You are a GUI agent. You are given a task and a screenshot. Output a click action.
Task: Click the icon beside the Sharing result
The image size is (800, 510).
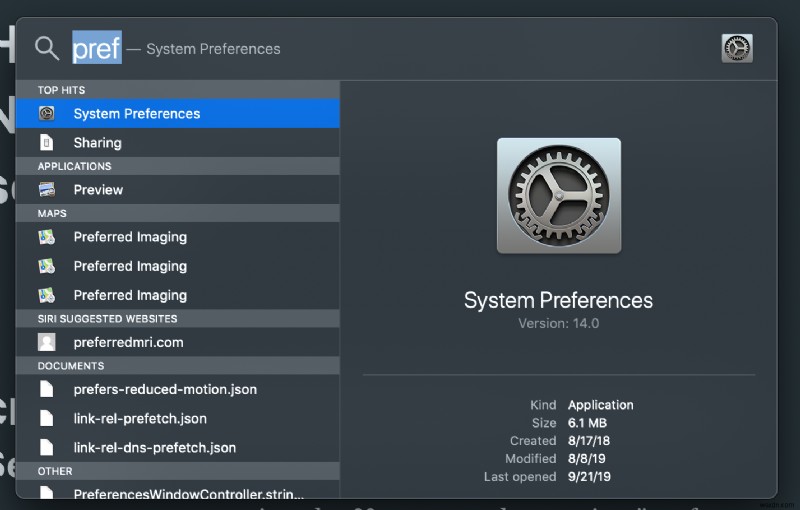click(47, 143)
